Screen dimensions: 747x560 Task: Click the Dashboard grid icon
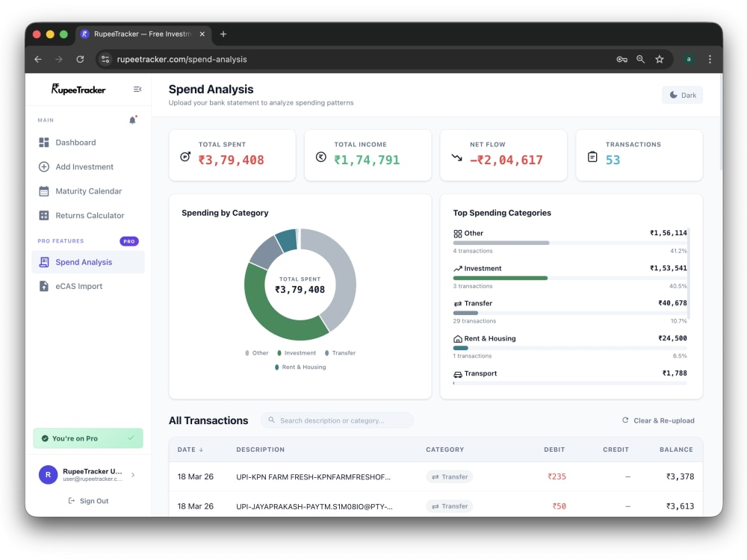[44, 143]
